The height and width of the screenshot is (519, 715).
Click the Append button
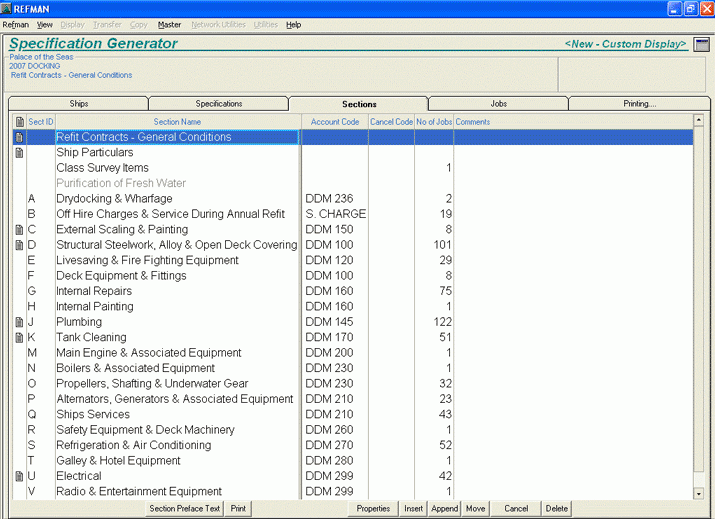(444, 509)
